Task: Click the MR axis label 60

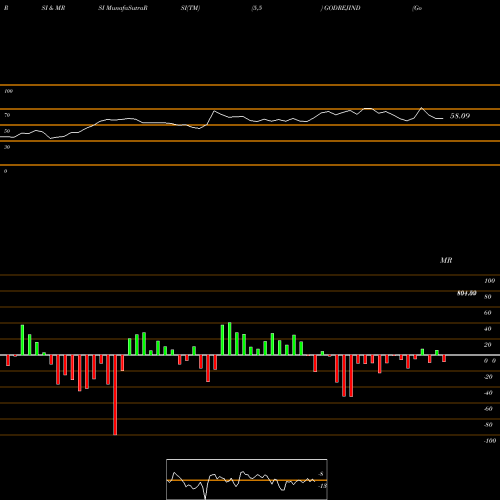Action: pos(487,313)
